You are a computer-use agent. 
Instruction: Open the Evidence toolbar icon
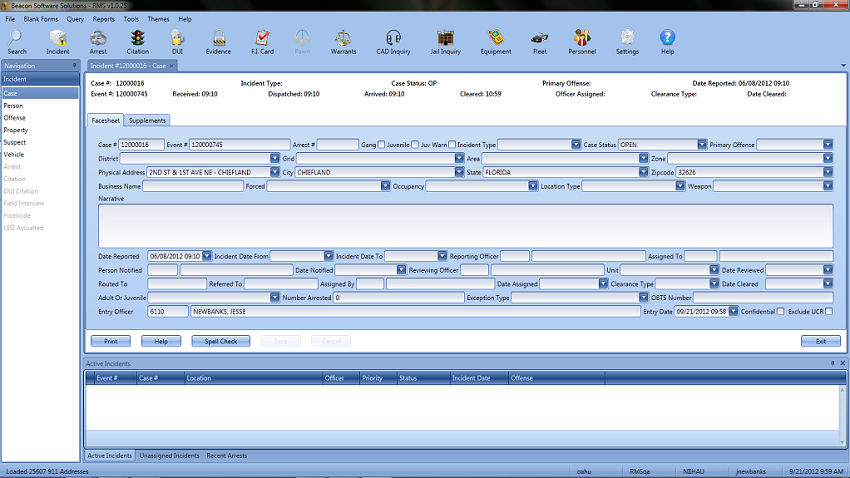coord(218,38)
